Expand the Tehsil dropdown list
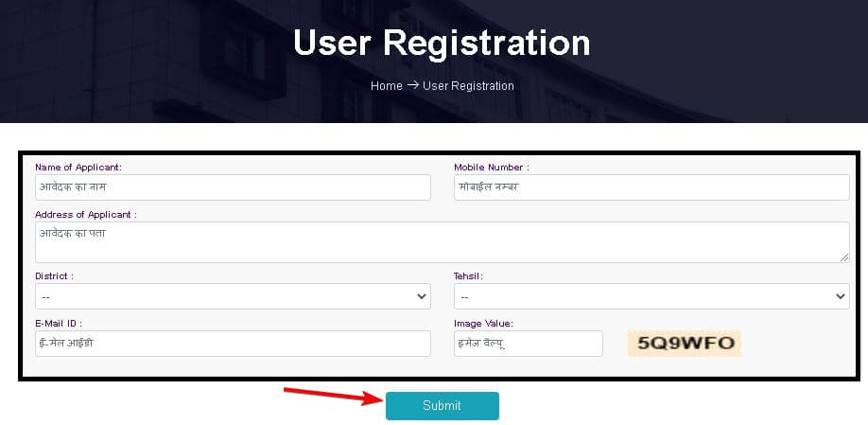This screenshot has height=425, width=868. pyautogui.click(x=651, y=296)
